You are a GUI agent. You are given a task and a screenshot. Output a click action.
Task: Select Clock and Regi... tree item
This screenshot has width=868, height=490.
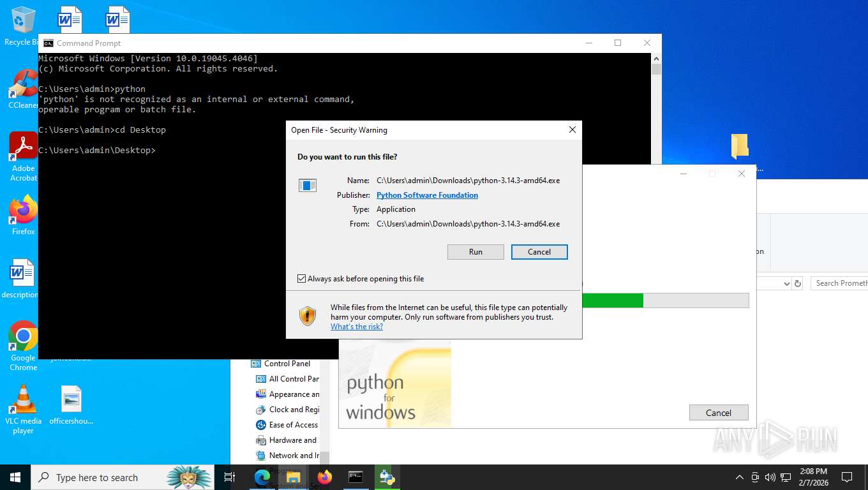click(294, 410)
